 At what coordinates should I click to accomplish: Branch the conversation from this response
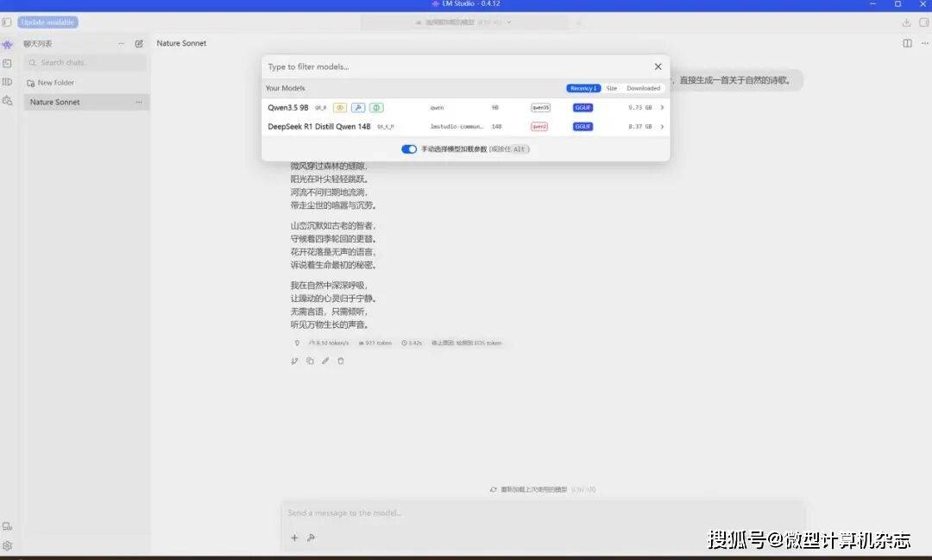(294, 361)
